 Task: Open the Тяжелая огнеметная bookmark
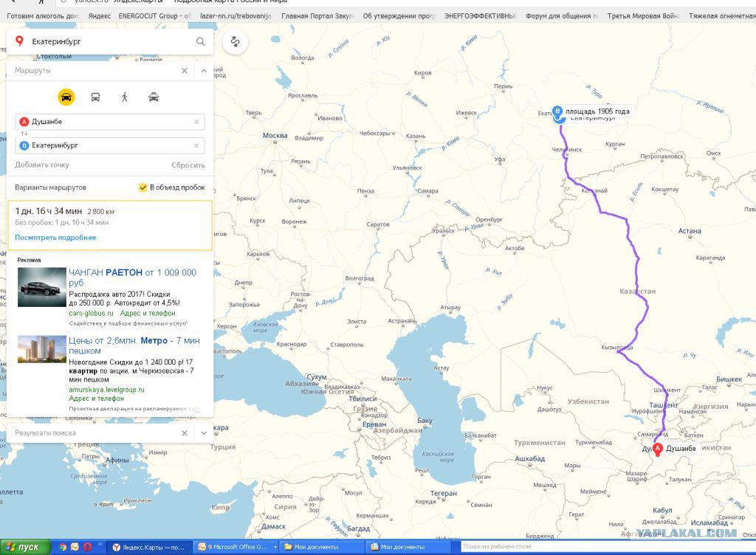click(x=722, y=16)
